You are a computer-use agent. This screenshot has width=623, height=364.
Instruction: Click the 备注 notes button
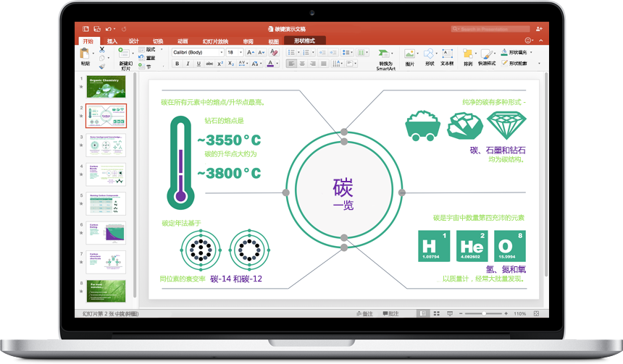click(x=364, y=313)
